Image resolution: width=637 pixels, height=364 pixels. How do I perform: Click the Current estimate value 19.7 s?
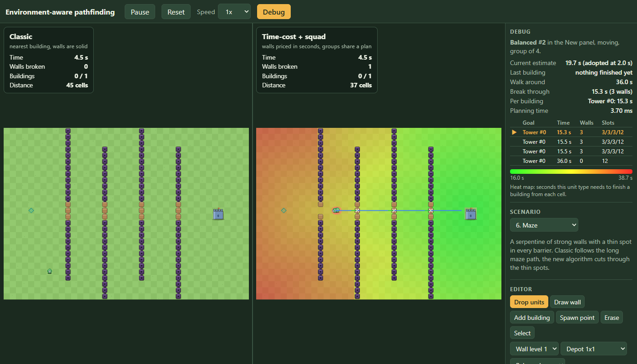(x=599, y=63)
